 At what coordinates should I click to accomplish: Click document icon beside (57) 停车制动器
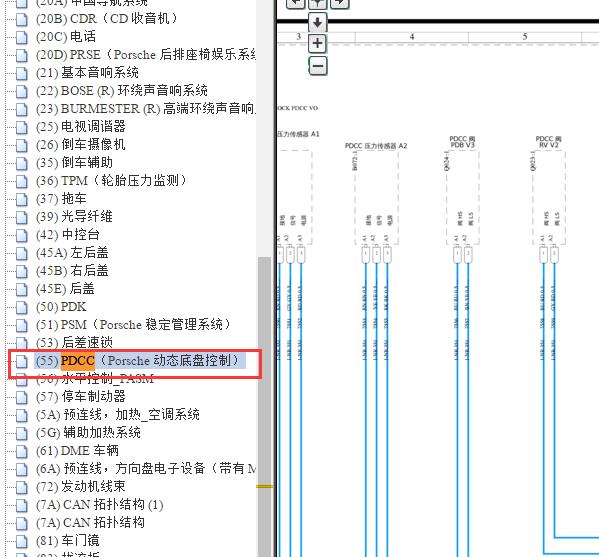[22, 397]
